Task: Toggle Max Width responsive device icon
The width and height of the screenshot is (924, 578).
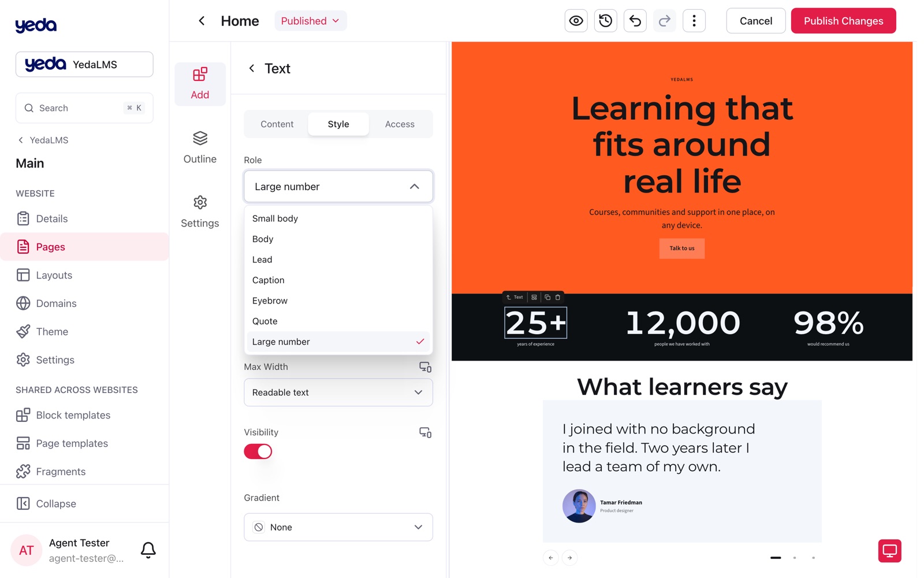Action: 425,367
